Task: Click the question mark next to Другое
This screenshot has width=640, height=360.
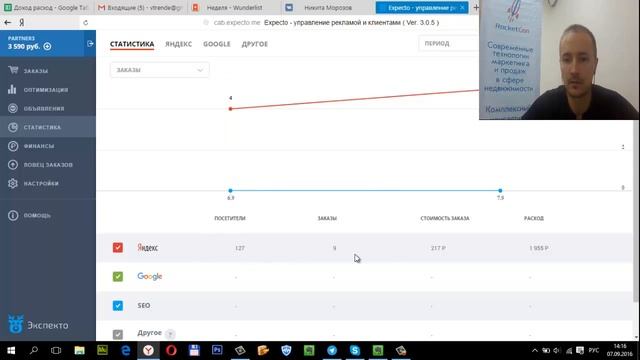Action: [x=171, y=334]
